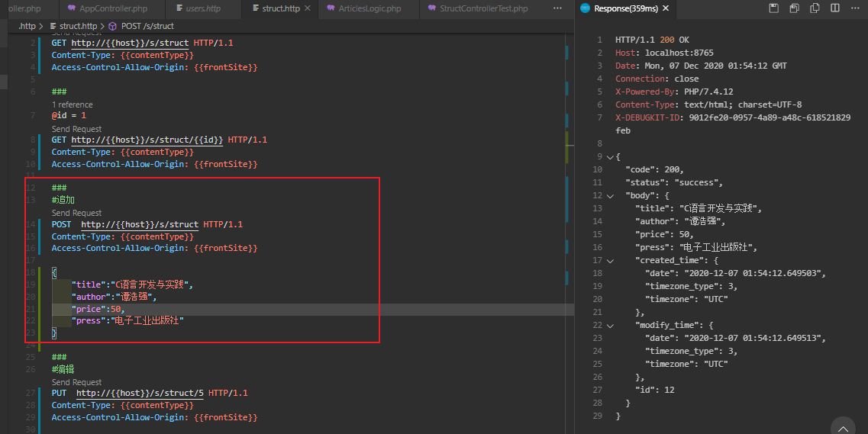Click the scroll-to-top round arrow button

pos(842,427)
